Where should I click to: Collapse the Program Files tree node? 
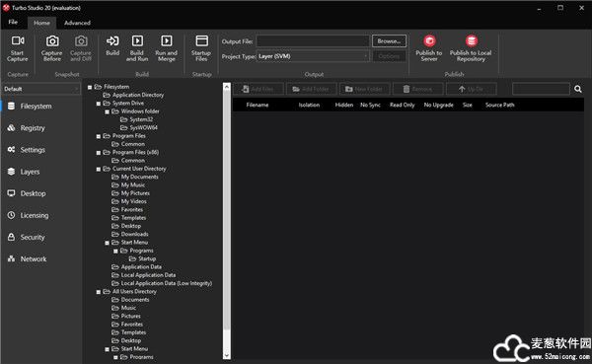99,136
